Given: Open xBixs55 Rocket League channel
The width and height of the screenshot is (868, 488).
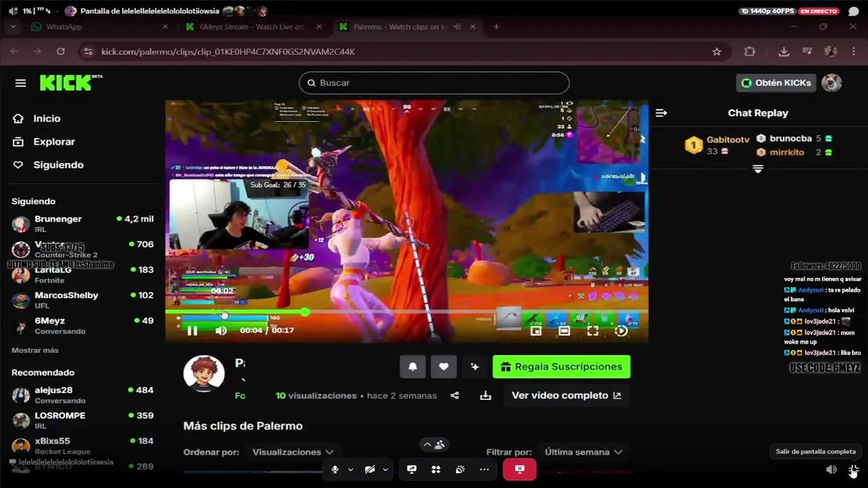Looking at the screenshot, I should point(83,445).
